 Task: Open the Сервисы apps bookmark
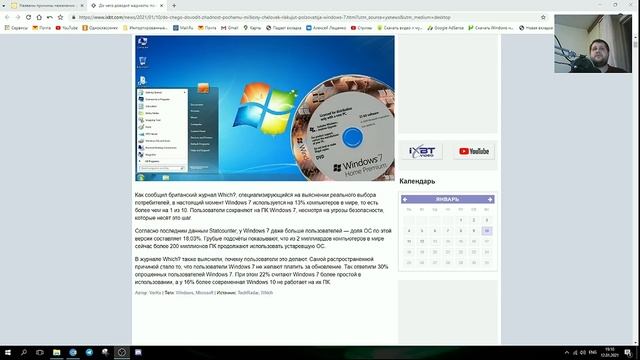[x=16, y=28]
